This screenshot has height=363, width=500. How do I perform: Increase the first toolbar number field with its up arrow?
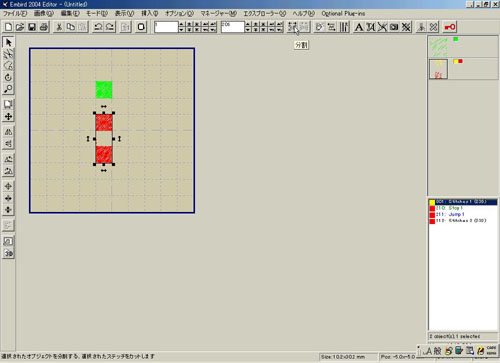(181, 24)
